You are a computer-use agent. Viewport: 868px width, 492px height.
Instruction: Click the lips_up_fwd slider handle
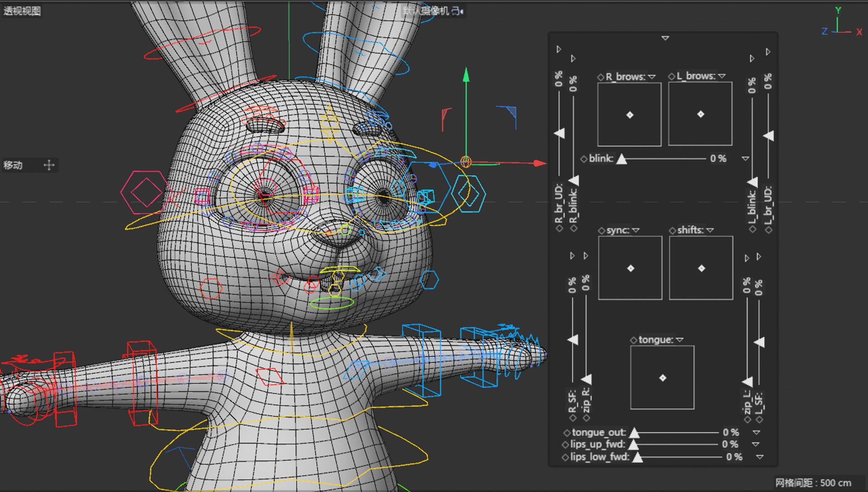pos(633,445)
